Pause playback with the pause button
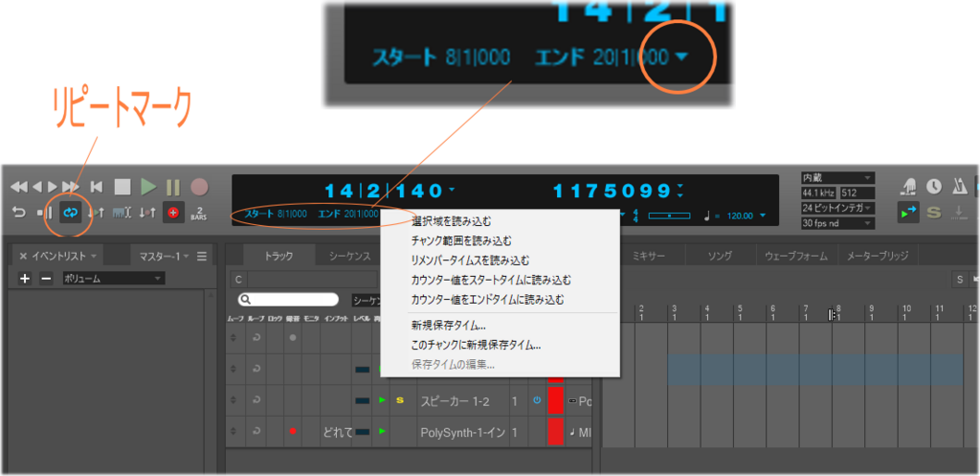The image size is (980, 476). [173, 187]
